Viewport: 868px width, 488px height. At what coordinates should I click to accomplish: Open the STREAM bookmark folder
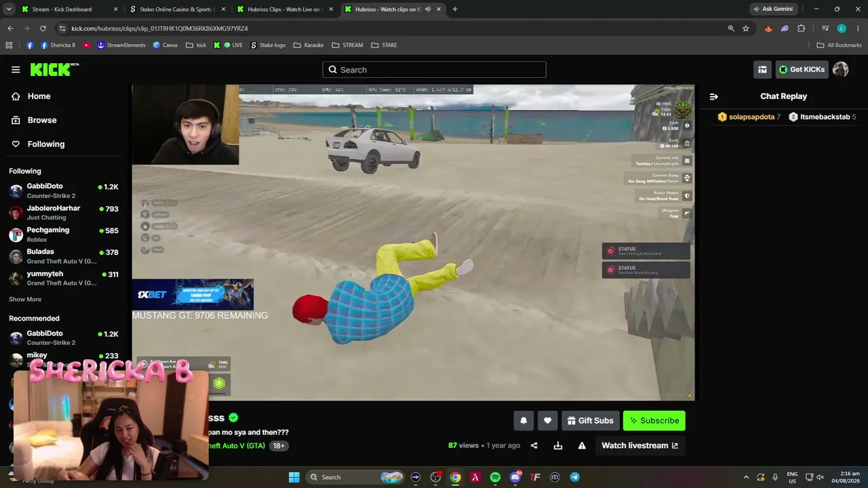click(x=347, y=45)
